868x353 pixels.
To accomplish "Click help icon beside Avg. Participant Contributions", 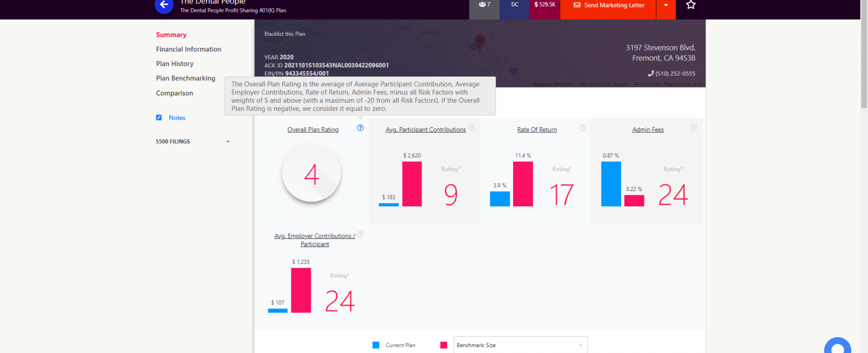I will (x=471, y=128).
